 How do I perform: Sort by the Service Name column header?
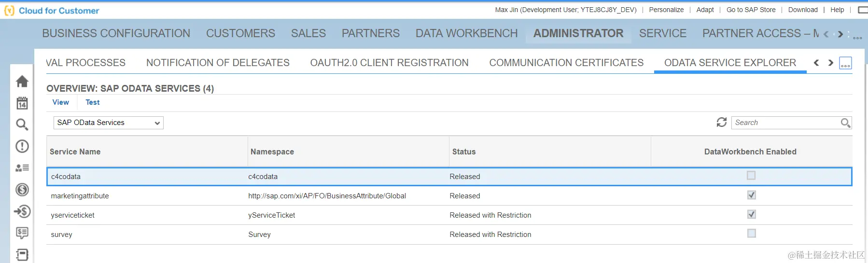[x=147, y=152]
